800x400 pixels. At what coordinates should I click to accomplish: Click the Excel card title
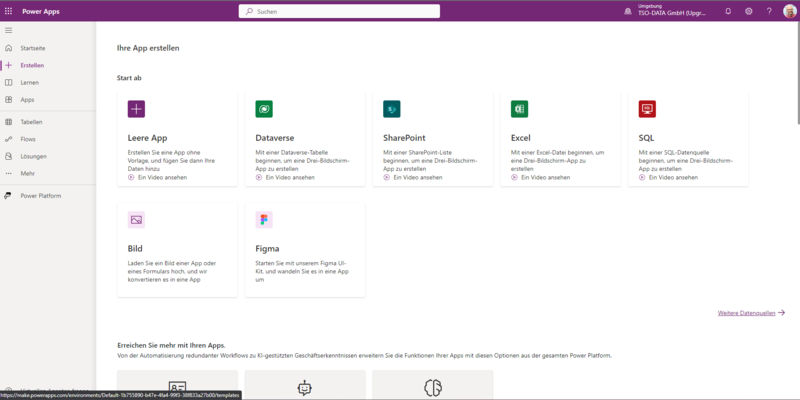[520, 138]
